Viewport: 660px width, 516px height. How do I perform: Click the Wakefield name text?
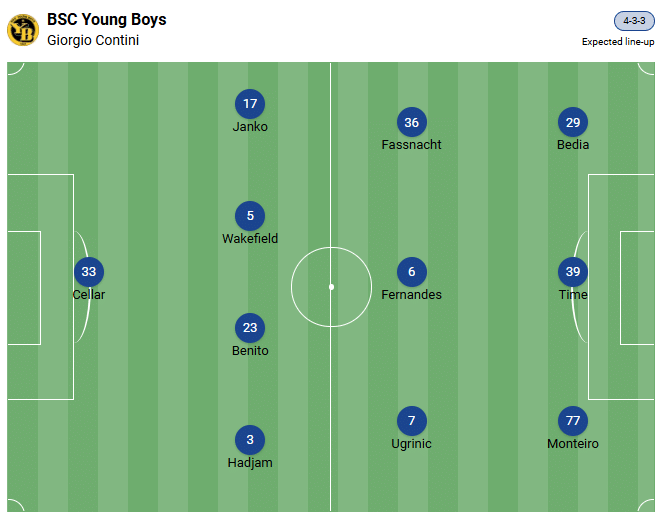tap(250, 239)
